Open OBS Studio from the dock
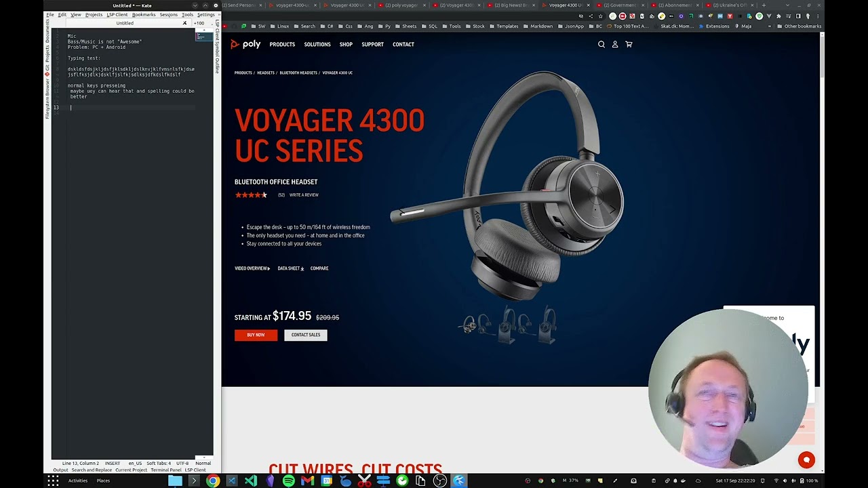This screenshot has width=868, height=488. coord(440,481)
